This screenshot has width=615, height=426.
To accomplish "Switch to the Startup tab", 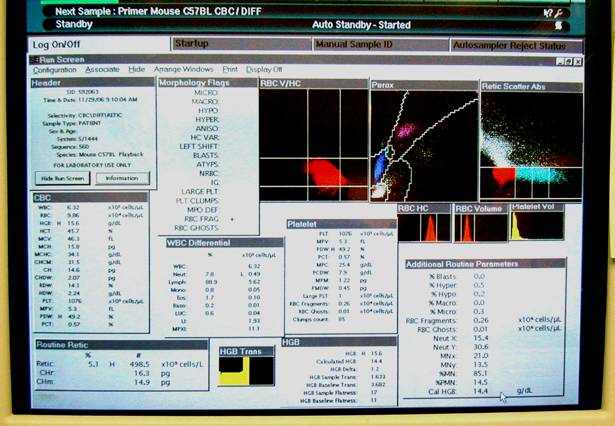I will click(191, 44).
